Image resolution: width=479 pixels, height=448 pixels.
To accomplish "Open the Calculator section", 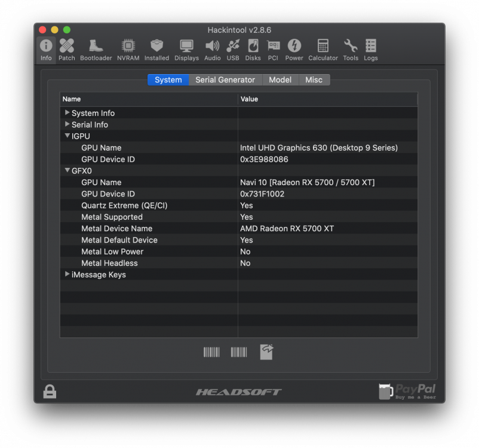I will coord(323,50).
